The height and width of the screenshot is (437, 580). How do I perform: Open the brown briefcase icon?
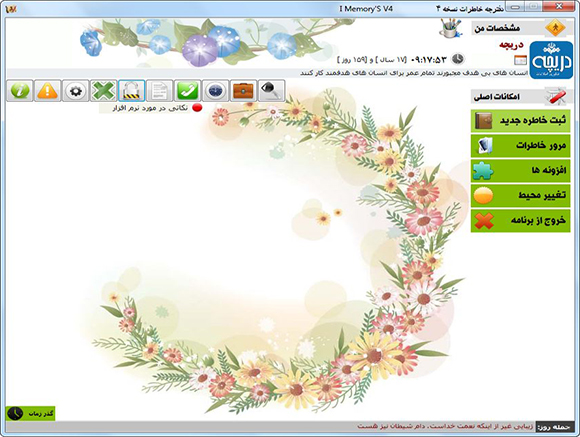243,91
